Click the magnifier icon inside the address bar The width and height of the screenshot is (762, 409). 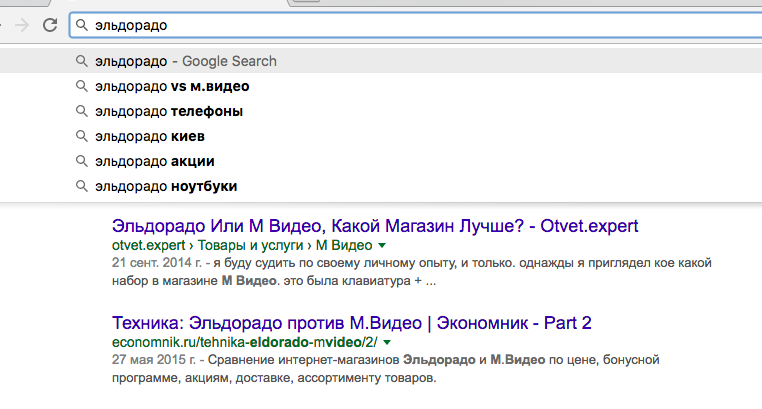(x=82, y=25)
